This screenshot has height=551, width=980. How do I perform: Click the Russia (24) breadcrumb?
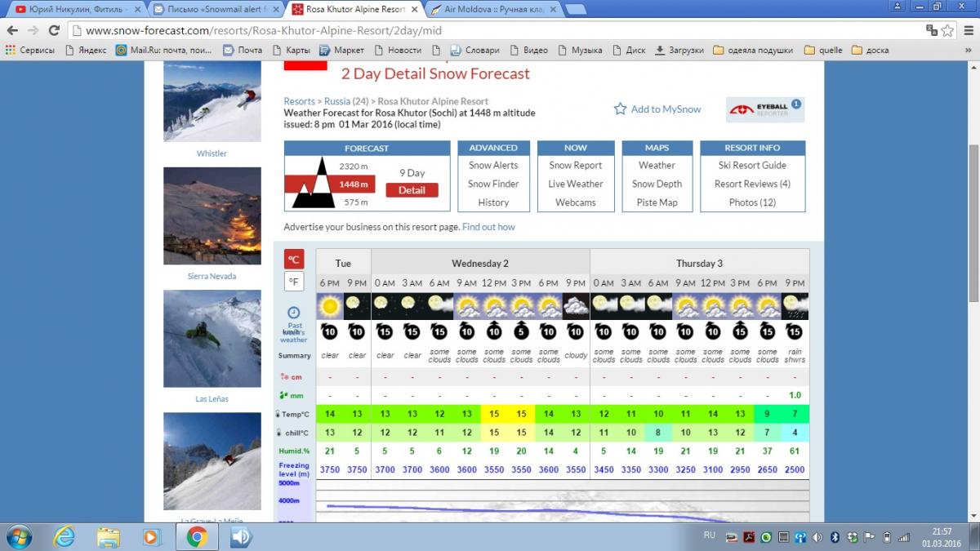346,102
